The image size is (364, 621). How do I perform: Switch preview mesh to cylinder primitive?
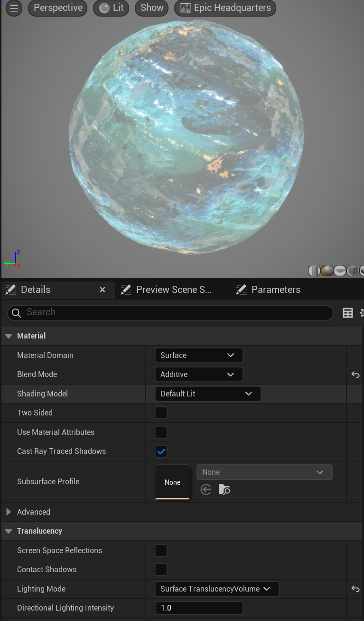(x=314, y=271)
